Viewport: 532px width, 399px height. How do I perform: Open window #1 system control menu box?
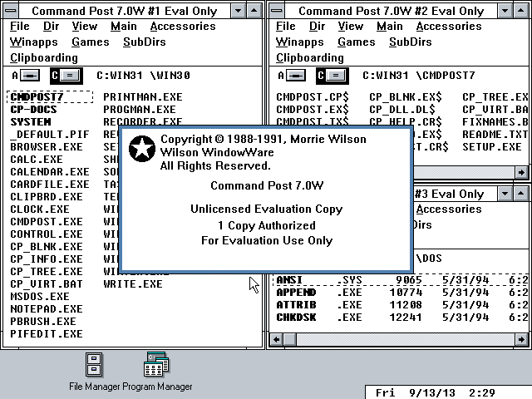pyautogui.click(x=11, y=11)
